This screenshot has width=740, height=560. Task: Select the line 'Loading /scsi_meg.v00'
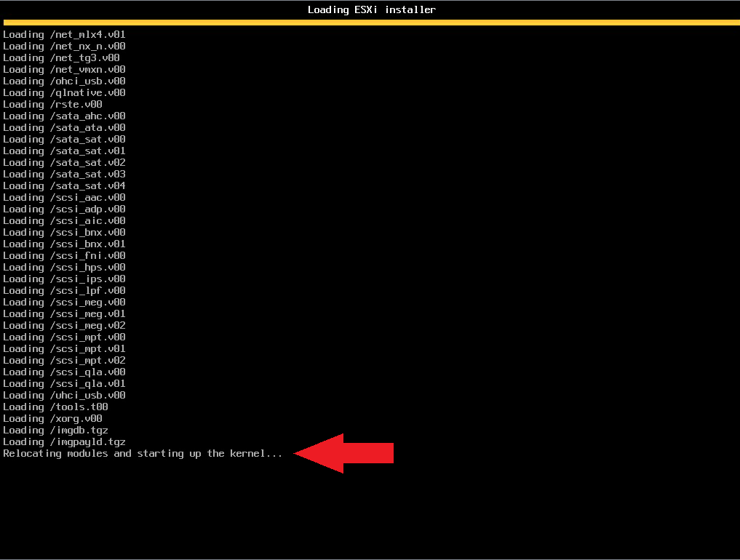point(64,302)
